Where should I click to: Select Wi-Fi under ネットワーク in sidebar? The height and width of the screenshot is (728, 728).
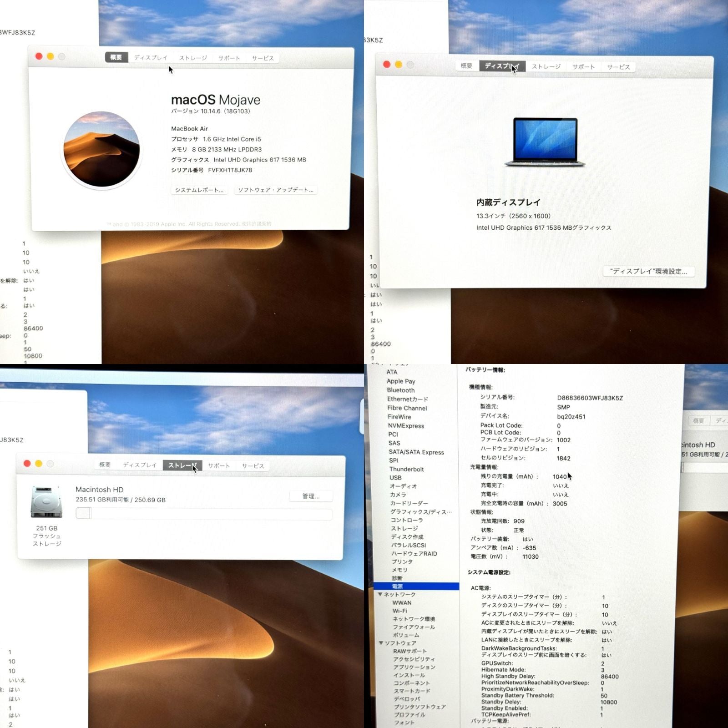point(400,611)
